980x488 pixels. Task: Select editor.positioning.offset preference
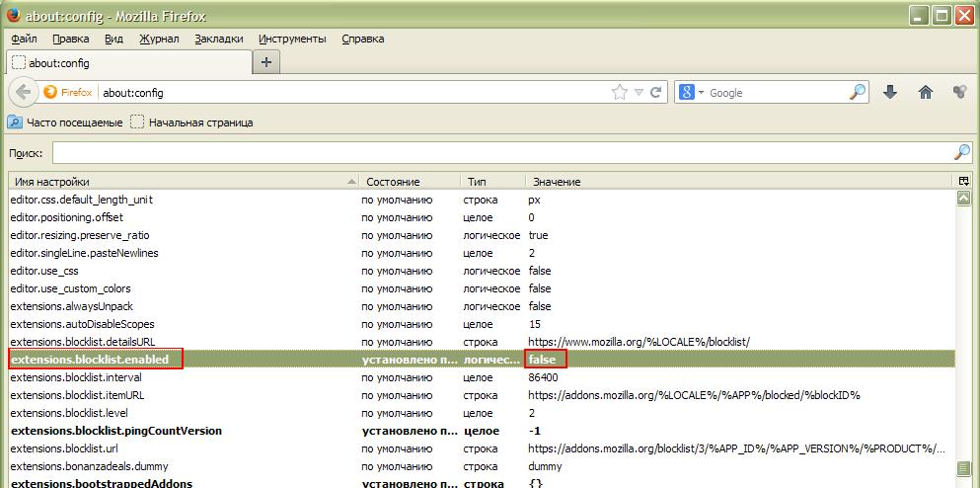482,217
